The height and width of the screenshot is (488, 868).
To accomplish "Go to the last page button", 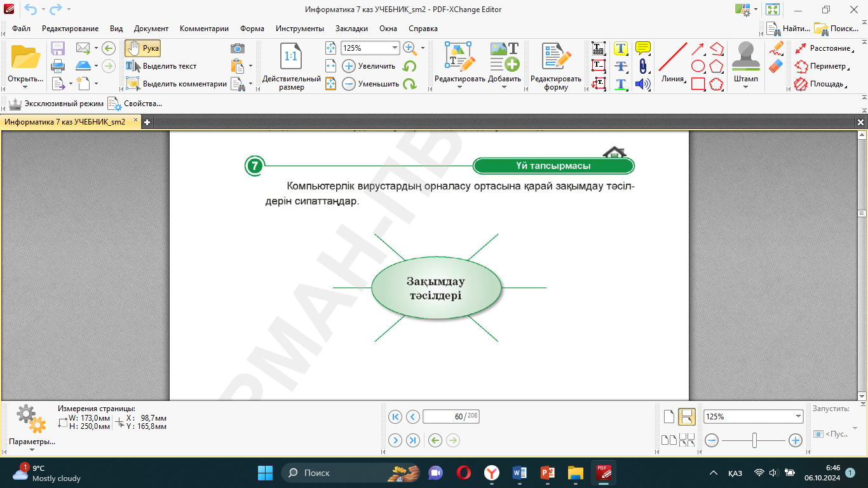I will point(412,440).
